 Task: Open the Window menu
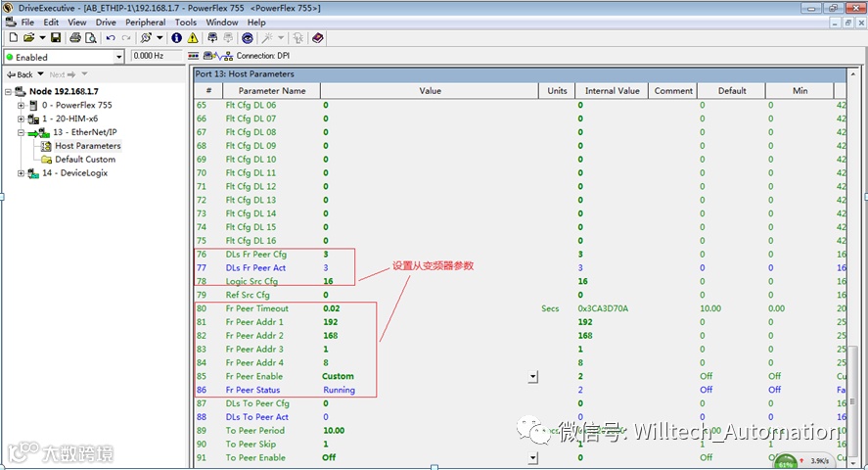222,23
